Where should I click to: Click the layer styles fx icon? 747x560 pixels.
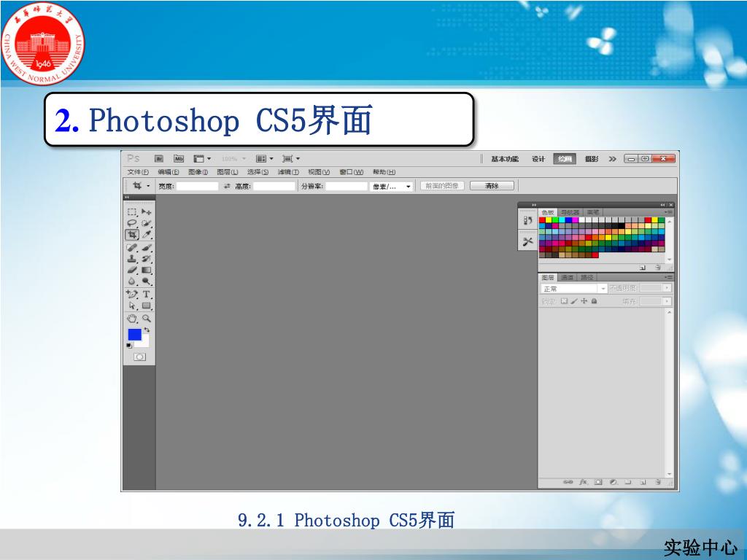pyautogui.click(x=583, y=482)
